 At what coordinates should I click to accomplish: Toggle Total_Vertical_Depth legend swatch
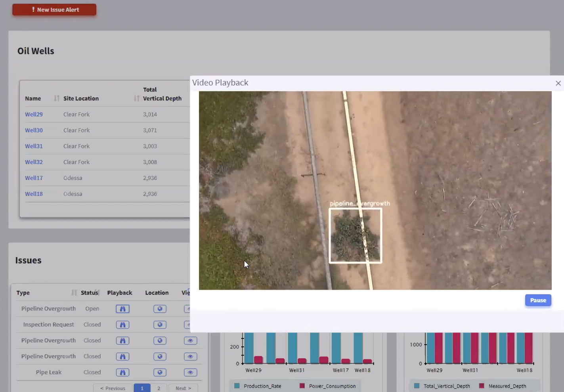click(417, 386)
